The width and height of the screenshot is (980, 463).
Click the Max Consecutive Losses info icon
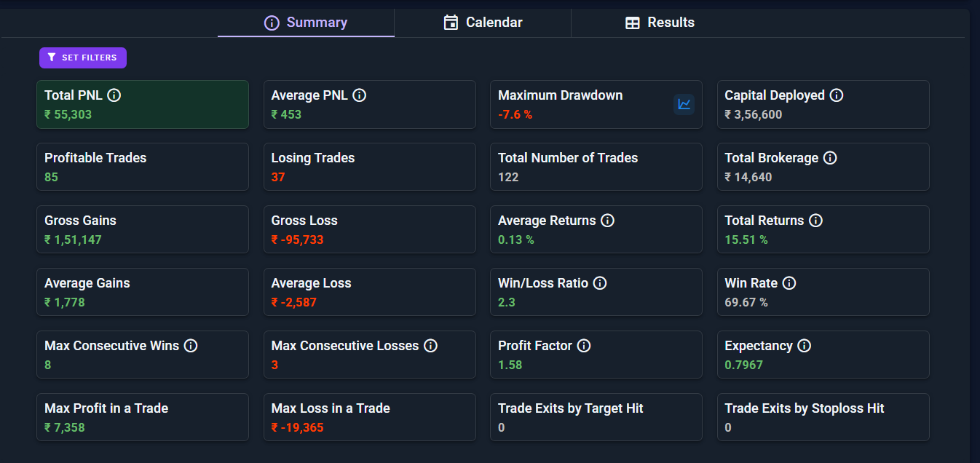click(430, 346)
